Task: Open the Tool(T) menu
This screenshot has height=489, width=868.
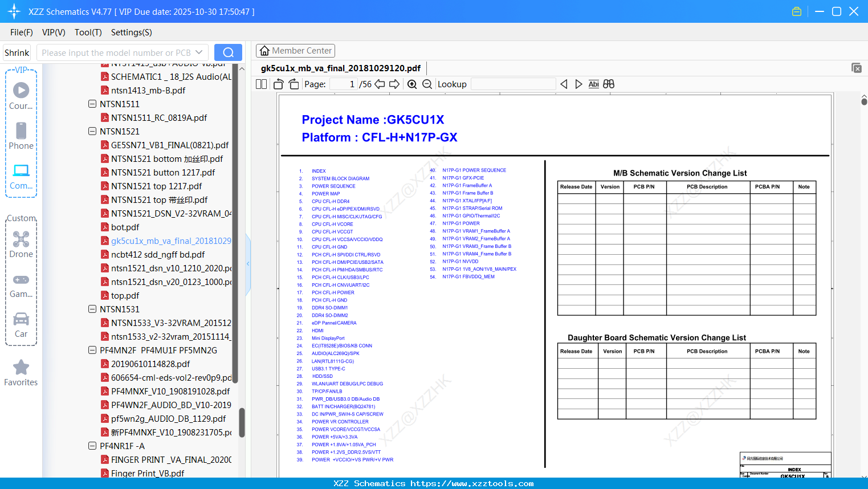Action: [88, 32]
